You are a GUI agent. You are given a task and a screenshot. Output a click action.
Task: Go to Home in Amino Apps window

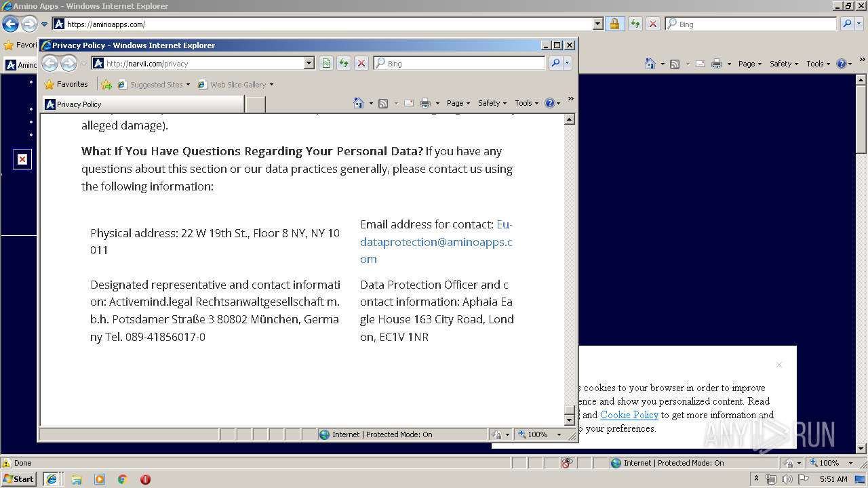pyautogui.click(x=650, y=64)
